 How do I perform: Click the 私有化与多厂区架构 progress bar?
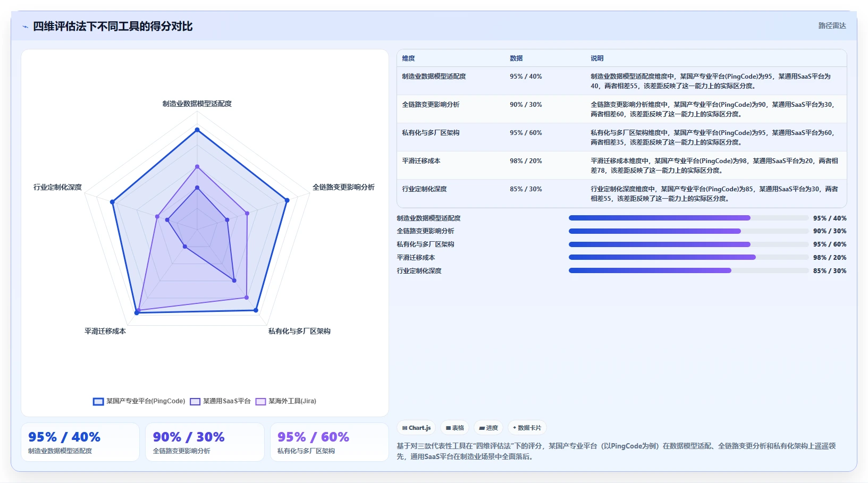(688, 244)
